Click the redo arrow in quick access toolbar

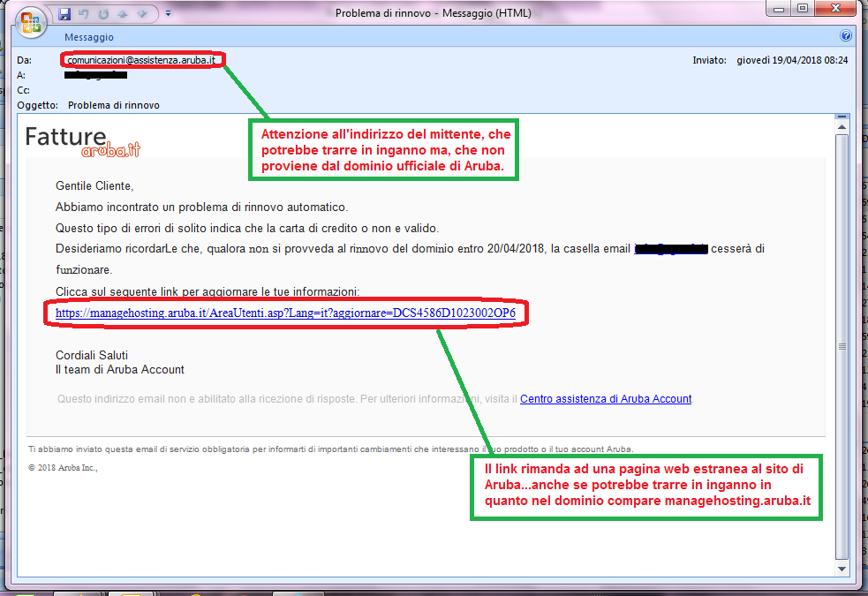pos(103,14)
